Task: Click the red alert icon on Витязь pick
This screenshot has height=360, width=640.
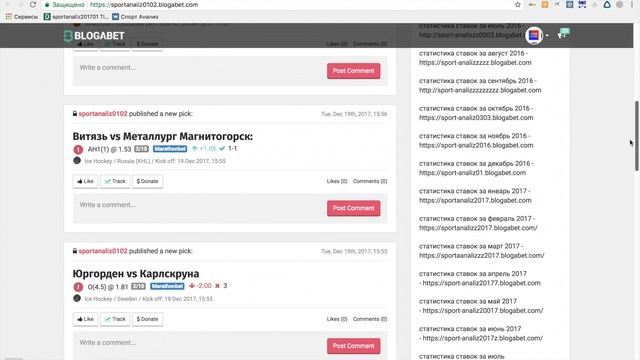Action: click(x=78, y=149)
